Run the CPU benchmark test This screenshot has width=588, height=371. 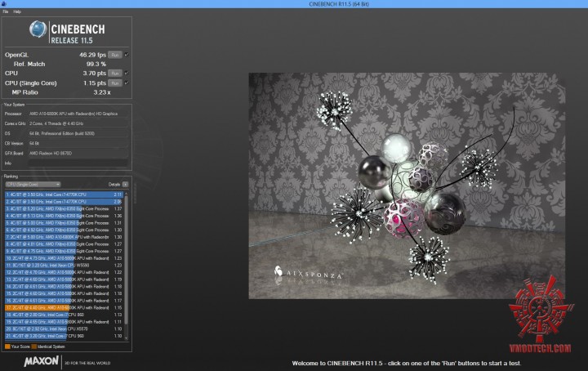[114, 73]
